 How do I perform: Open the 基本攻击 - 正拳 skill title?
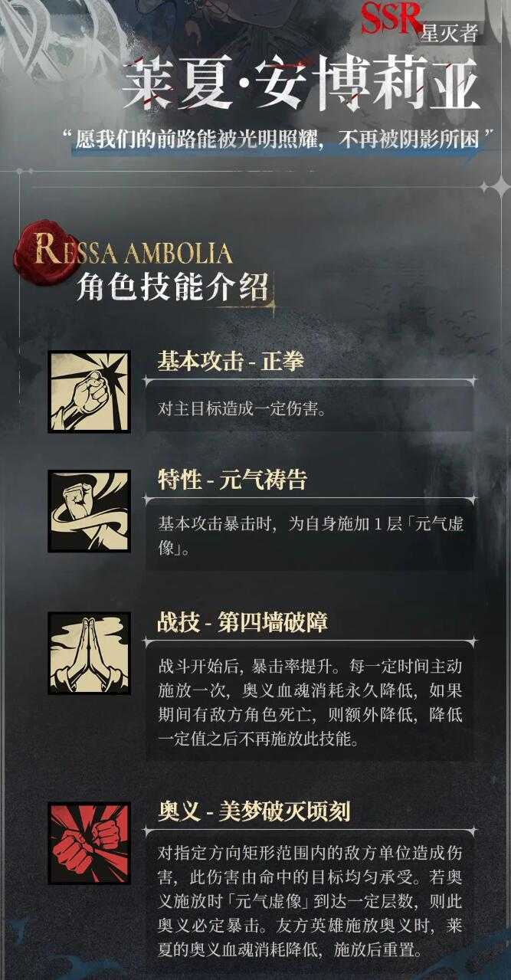pos(231,362)
